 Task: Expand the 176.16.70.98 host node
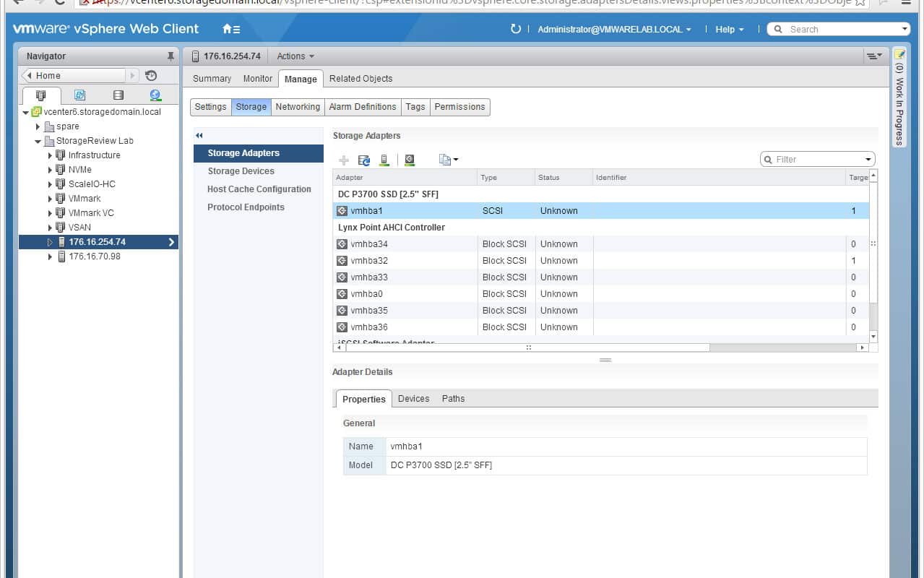coord(50,256)
